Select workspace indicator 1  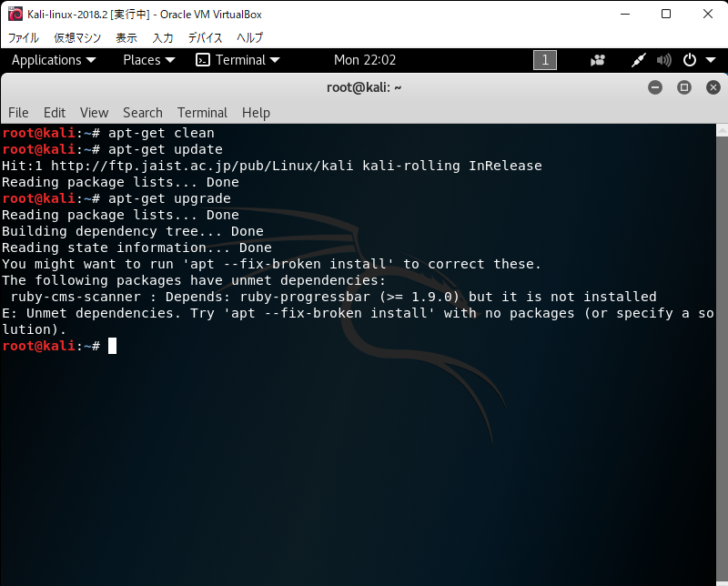(545, 60)
